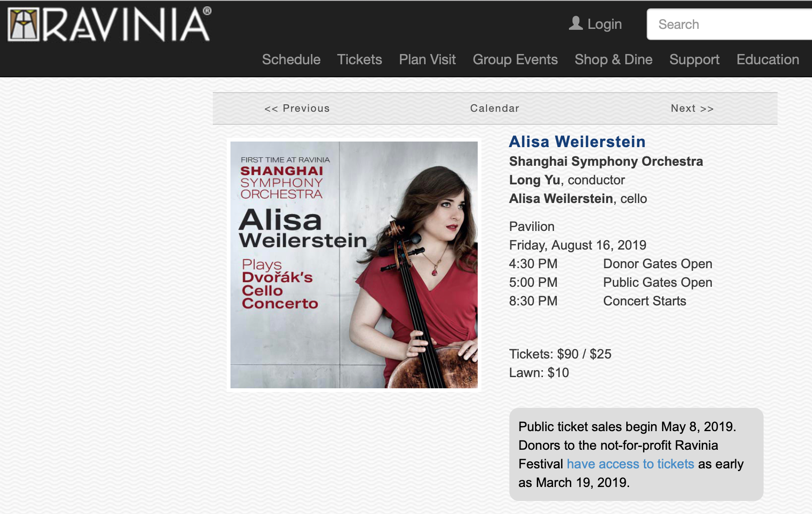Click the RAVINIA wordmark text

[x=127, y=25]
